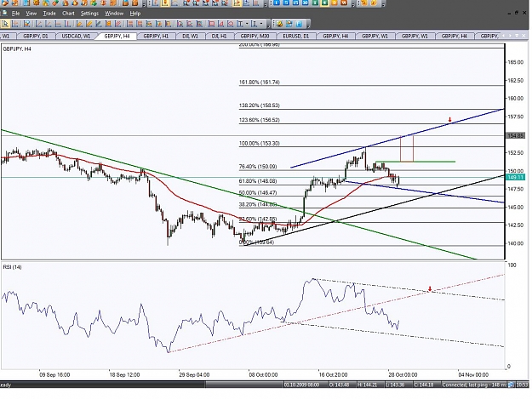Open the Help menu

[135, 14]
